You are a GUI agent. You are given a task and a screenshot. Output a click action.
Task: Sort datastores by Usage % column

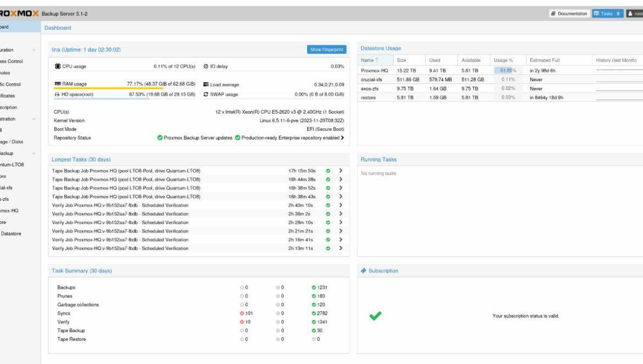click(x=508, y=60)
